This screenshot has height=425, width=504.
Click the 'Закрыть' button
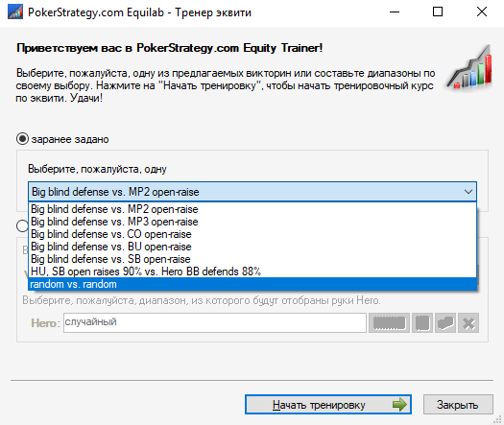(458, 405)
